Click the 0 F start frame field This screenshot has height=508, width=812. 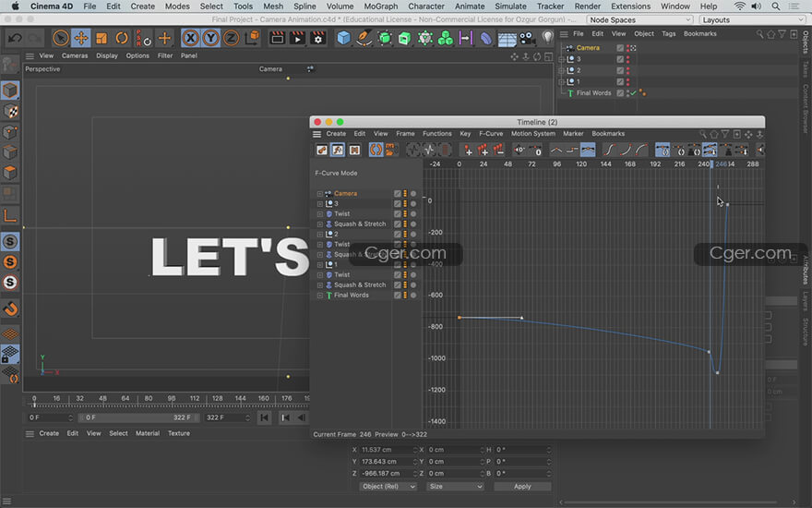50,417
